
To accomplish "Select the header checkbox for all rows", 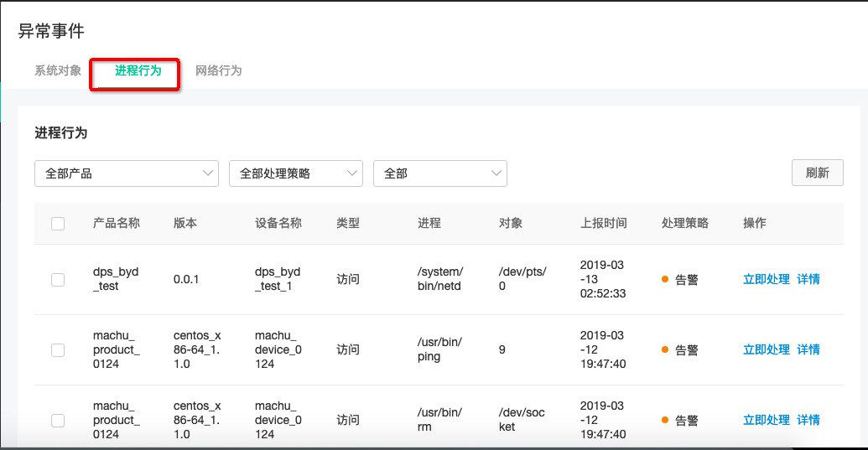I will tap(58, 224).
